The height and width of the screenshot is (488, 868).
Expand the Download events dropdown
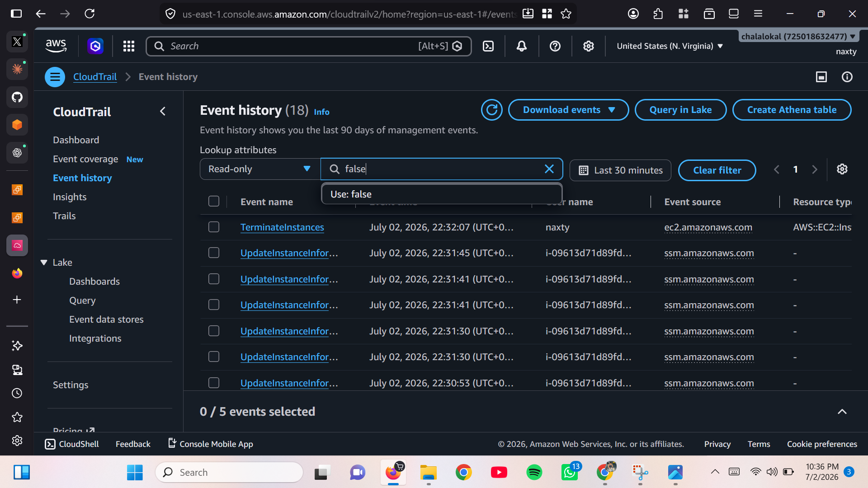point(568,110)
